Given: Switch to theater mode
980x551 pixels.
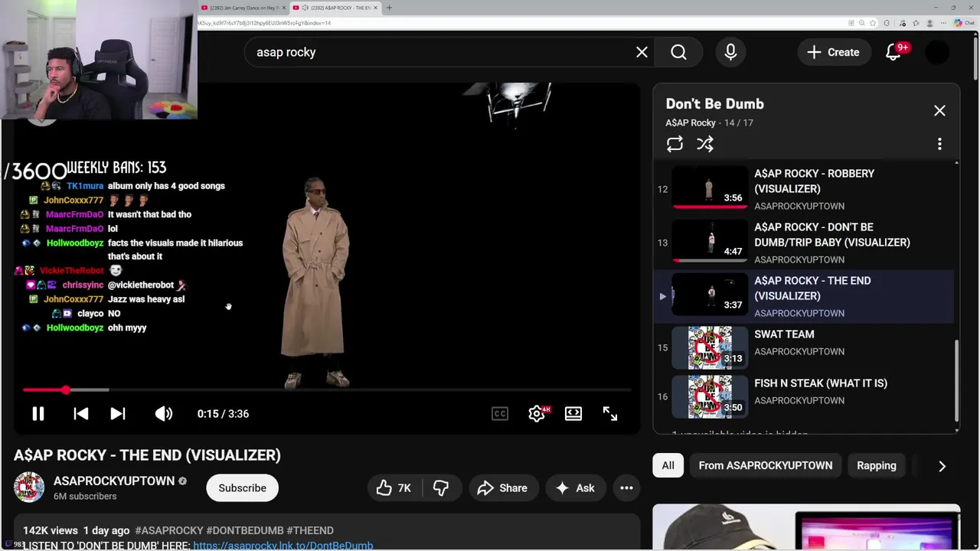Looking at the screenshot, I should point(573,414).
